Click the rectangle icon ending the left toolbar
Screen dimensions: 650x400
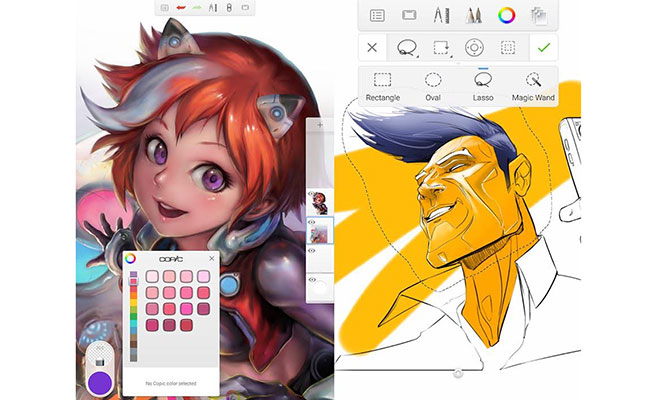245,7
